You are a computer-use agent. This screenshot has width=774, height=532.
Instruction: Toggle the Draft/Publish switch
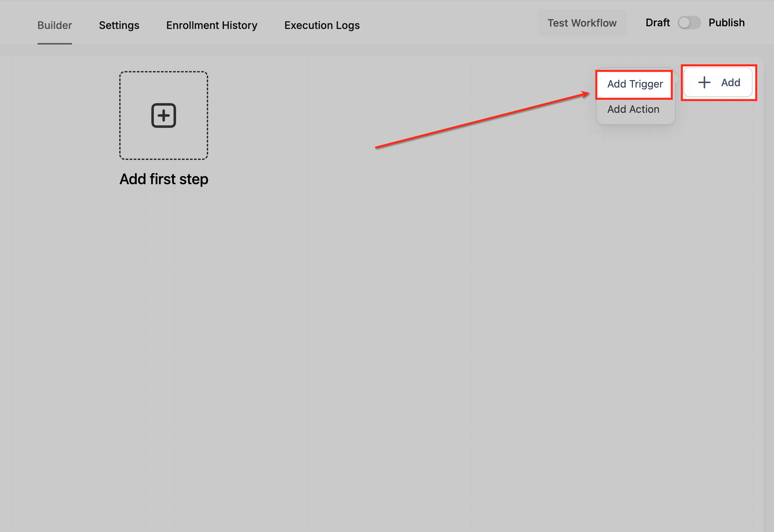coord(689,23)
